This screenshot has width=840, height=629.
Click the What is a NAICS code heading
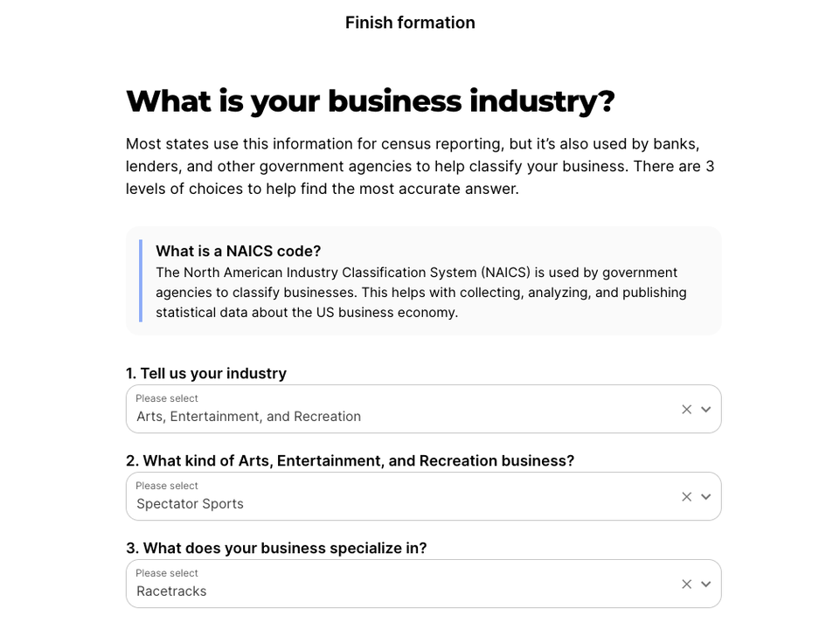tap(238, 251)
